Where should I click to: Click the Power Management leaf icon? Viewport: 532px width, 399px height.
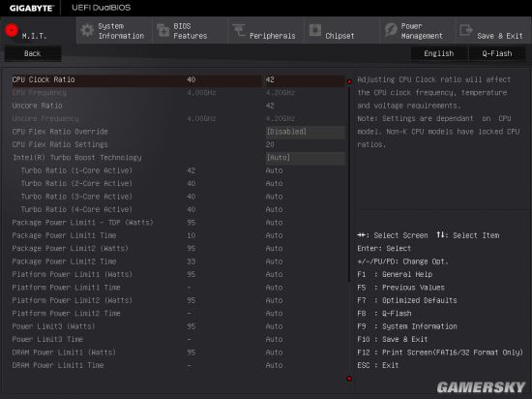click(391, 30)
